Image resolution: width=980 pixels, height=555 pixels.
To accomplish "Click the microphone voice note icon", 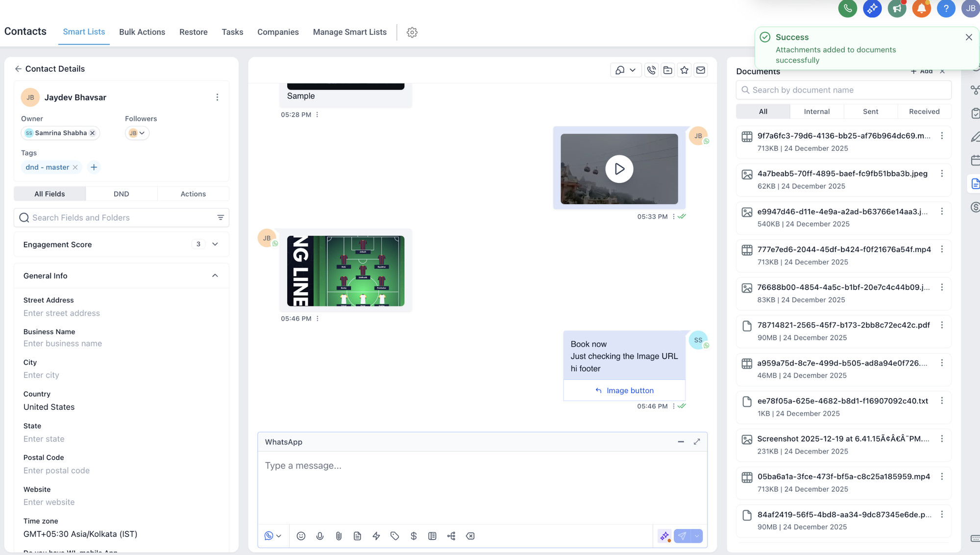I will click(x=320, y=536).
